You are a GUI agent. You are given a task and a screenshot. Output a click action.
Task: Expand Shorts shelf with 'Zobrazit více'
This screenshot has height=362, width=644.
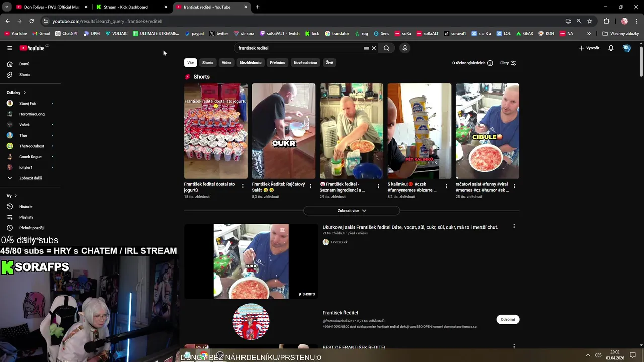[x=352, y=211]
